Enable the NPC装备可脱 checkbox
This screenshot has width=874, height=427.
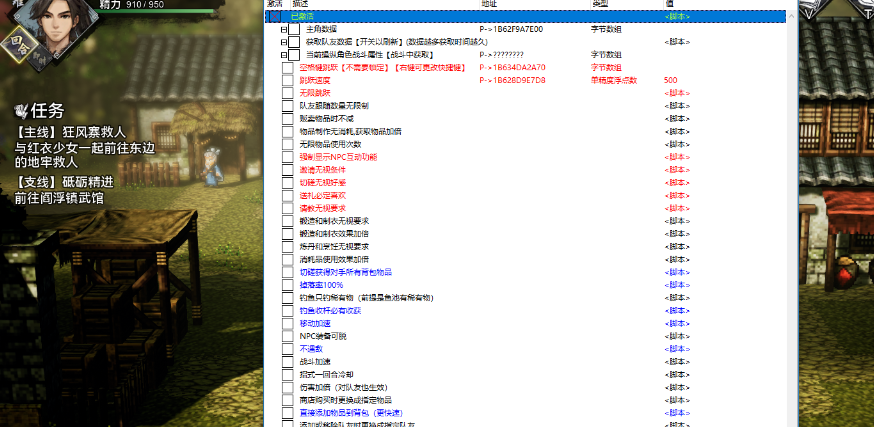(x=288, y=337)
